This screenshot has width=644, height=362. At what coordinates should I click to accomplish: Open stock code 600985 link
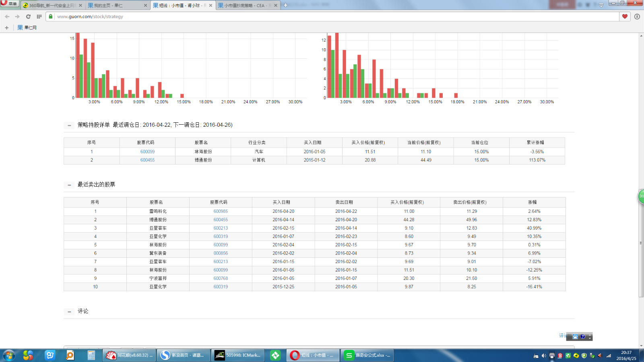(x=221, y=212)
